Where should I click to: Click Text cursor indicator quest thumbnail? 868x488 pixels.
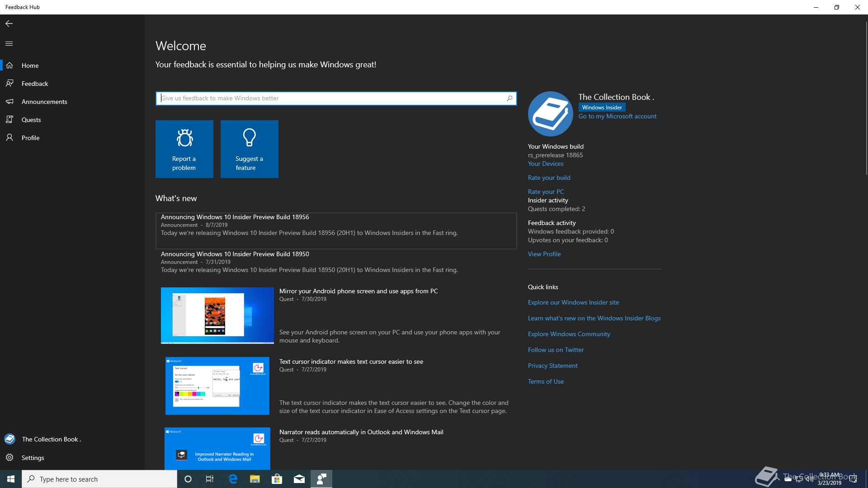click(x=217, y=386)
